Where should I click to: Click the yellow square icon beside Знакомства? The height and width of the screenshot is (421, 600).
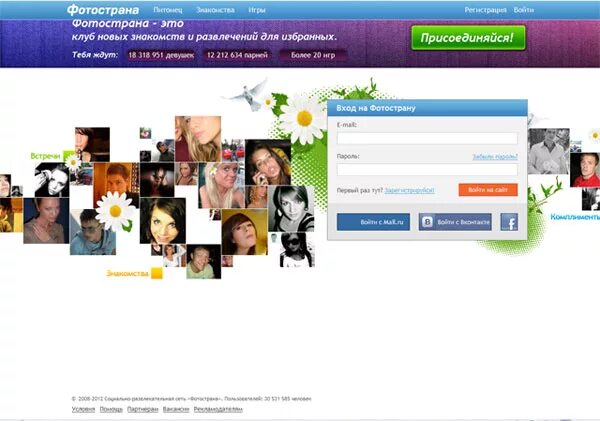157,273
